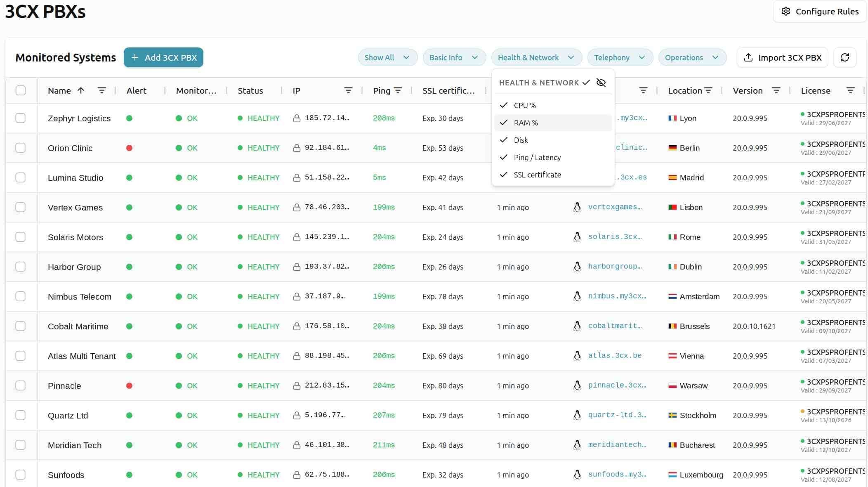Click the lock icon beside IP 185.72.14
Image resolution: width=868 pixels, height=487 pixels.
(x=296, y=118)
